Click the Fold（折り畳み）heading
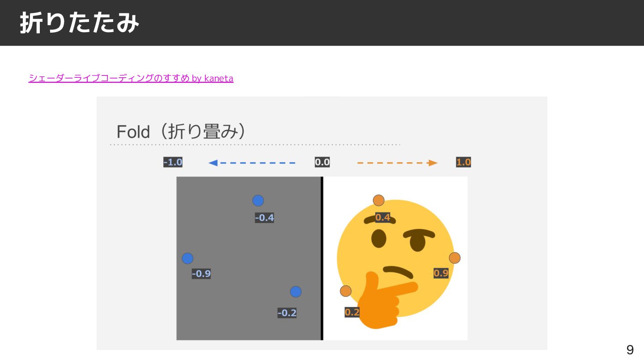Screen dimensions: 644x362 coord(181,131)
